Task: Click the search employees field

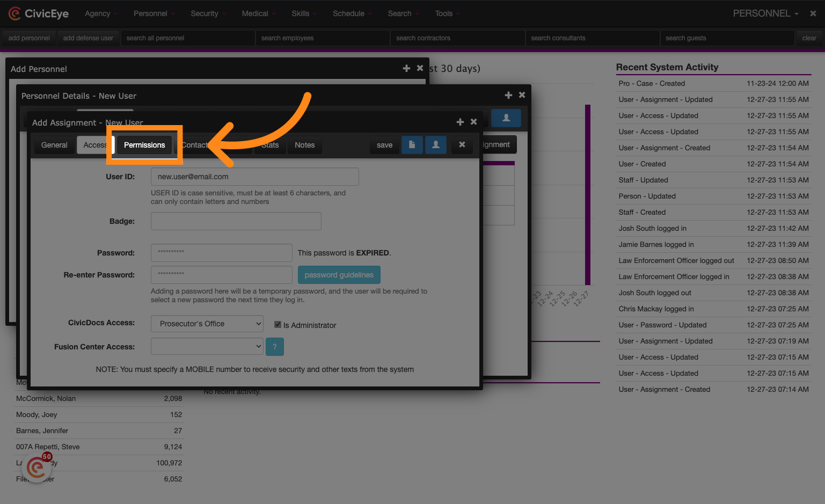Action: point(323,38)
